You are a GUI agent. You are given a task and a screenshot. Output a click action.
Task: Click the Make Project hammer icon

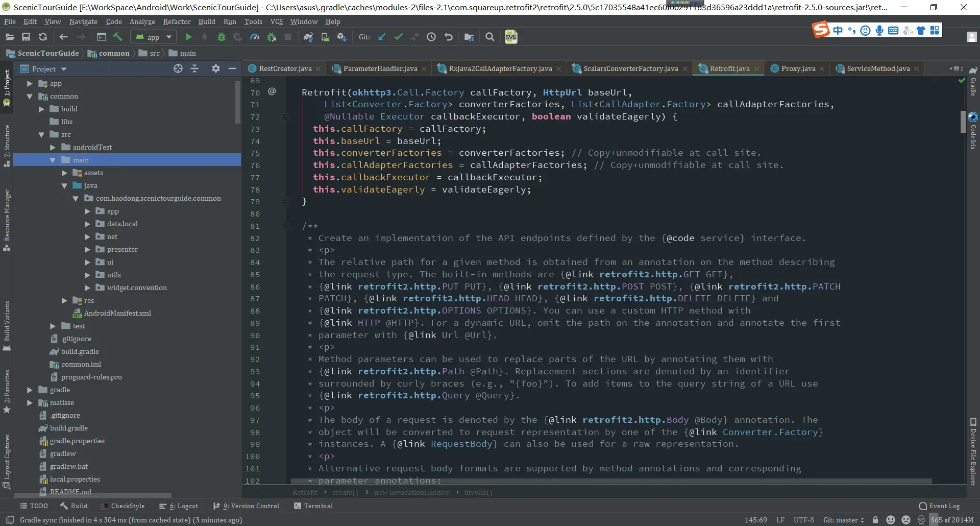click(118, 37)
